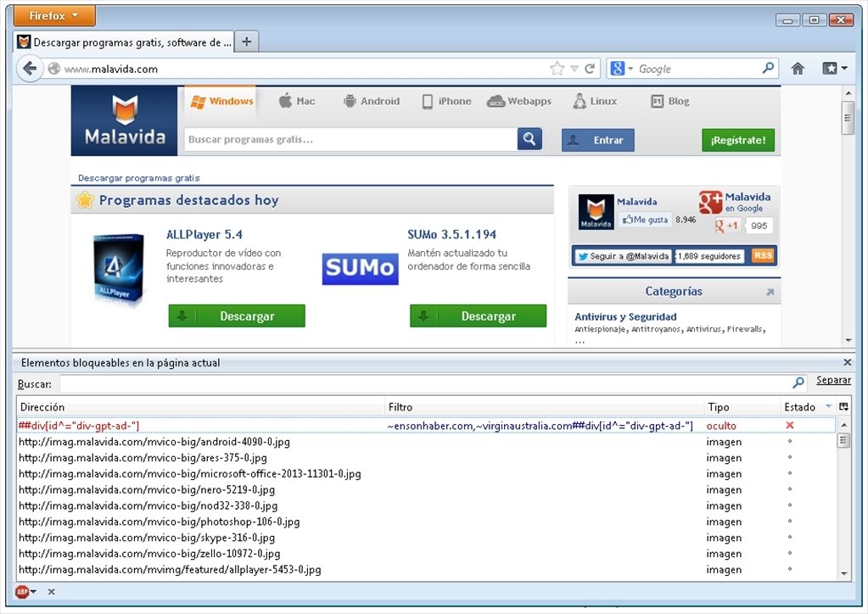Screen dimensions: 868x614
Task: Select the Webapps platform tab
Action: pos(518,101)
